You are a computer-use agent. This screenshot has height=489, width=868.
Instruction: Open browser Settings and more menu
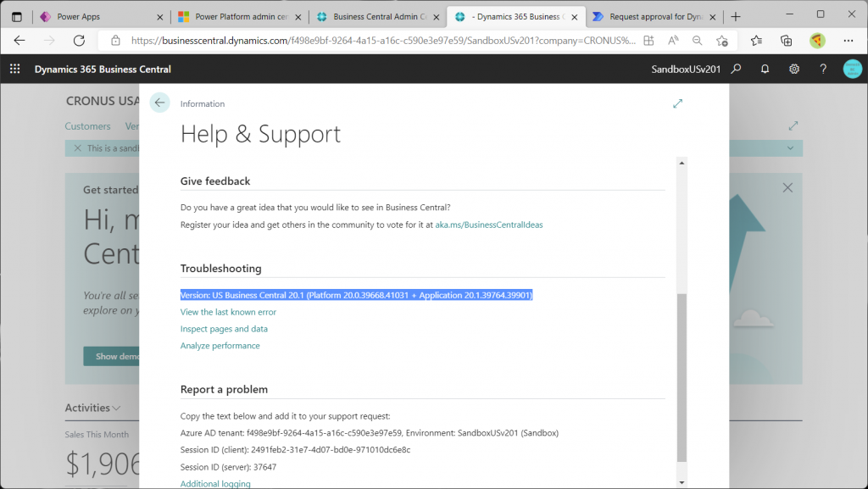click(x=848, y=41)
